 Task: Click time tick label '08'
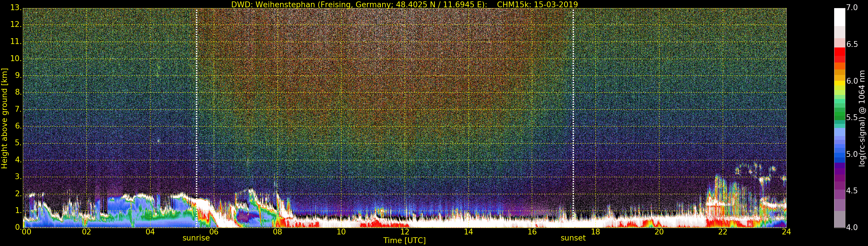tap(277, 232)
